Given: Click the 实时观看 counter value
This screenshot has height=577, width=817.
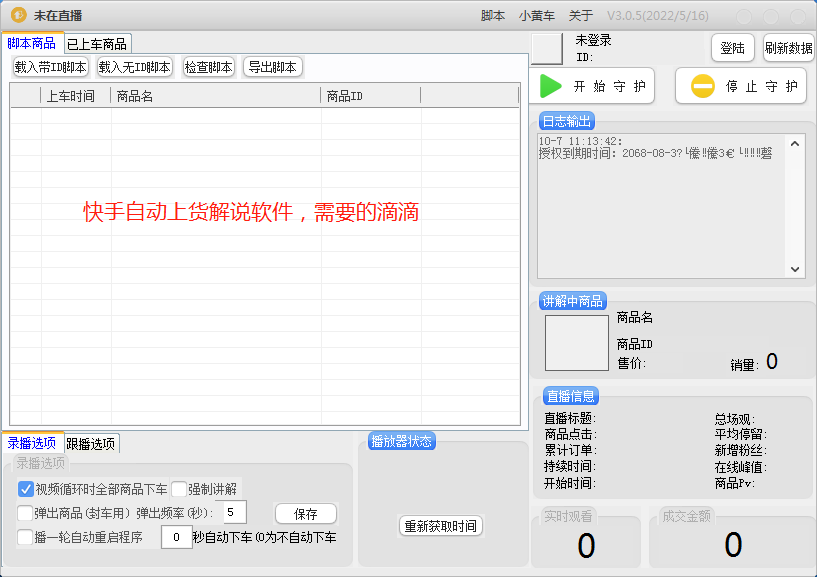Looking at the screenshot, I should point(586,546).
